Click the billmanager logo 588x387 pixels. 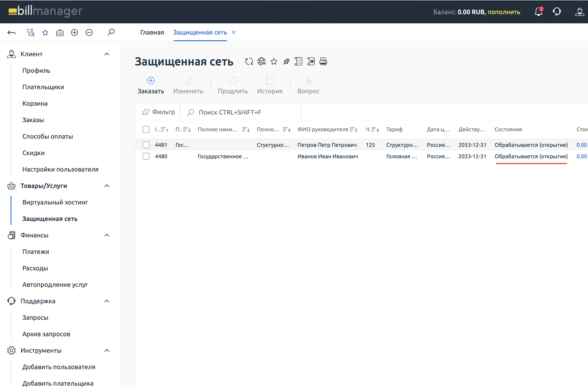45,11
